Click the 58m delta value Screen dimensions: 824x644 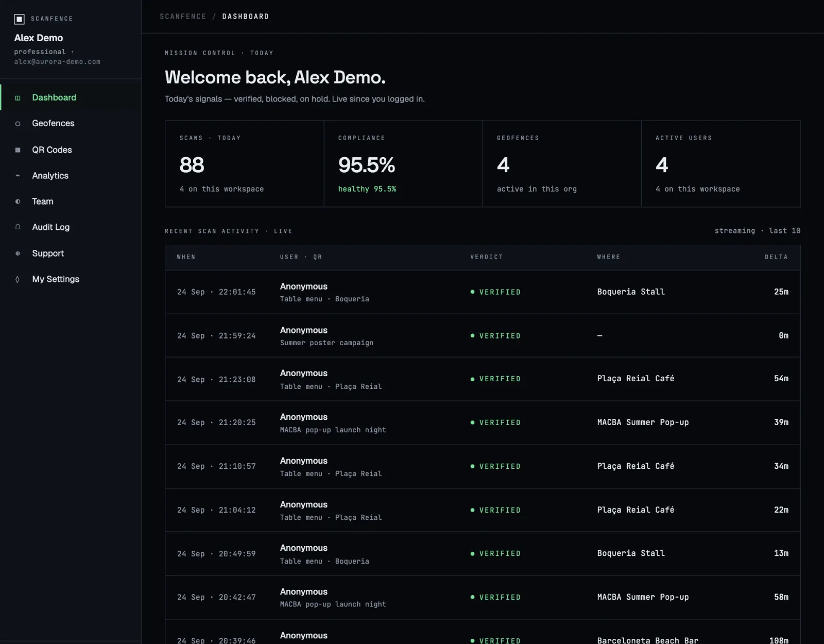pos(781,597)
